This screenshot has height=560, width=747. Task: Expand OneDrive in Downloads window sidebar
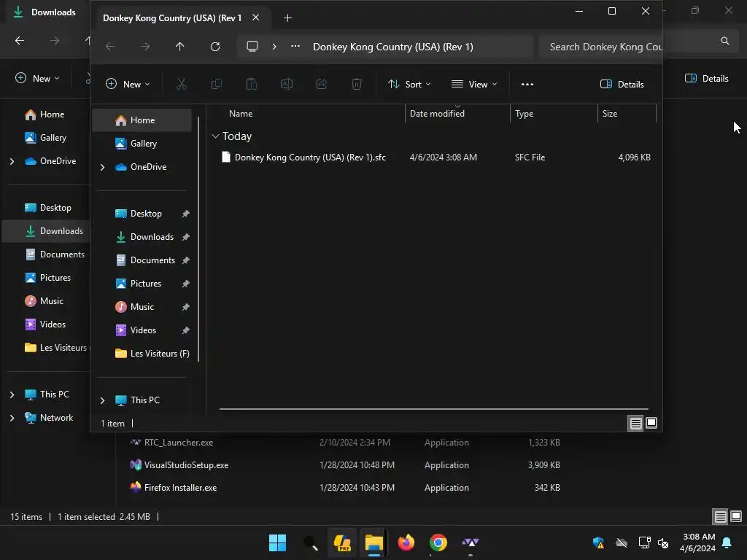coord(12,161)
